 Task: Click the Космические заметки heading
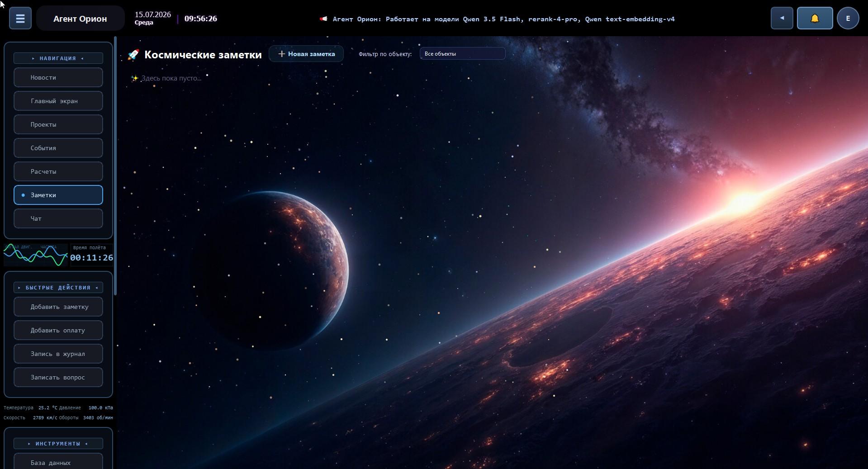point(203,55)
